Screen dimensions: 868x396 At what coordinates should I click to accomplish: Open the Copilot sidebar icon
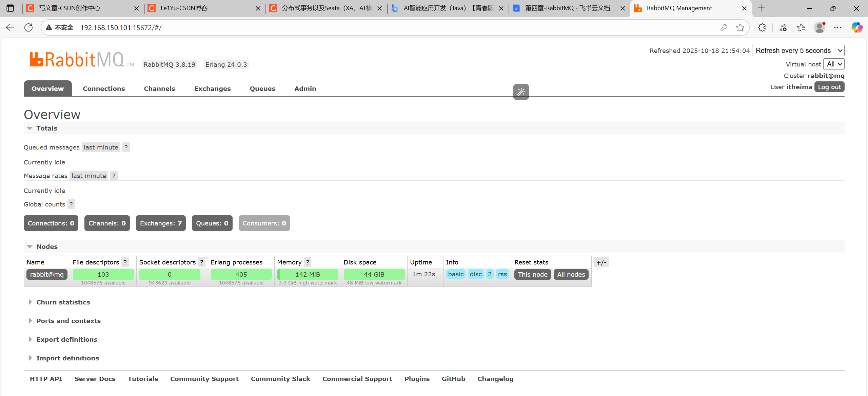[x=856, y=27]
